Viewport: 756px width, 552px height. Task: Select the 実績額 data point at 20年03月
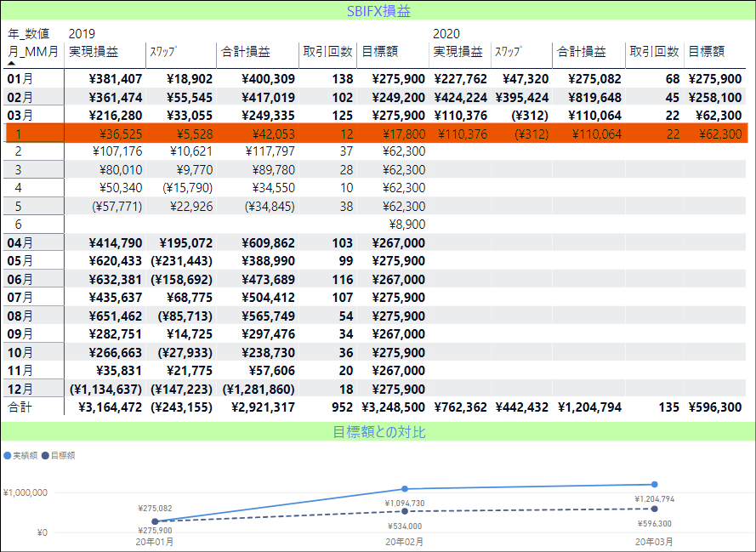click(x=654, y=485)
